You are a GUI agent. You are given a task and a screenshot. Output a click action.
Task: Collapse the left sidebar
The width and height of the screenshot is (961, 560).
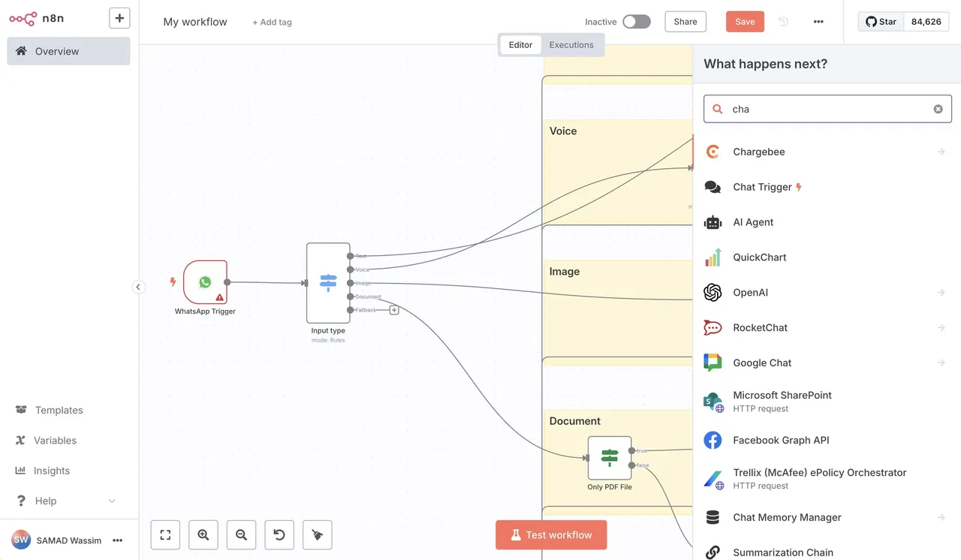138,287
